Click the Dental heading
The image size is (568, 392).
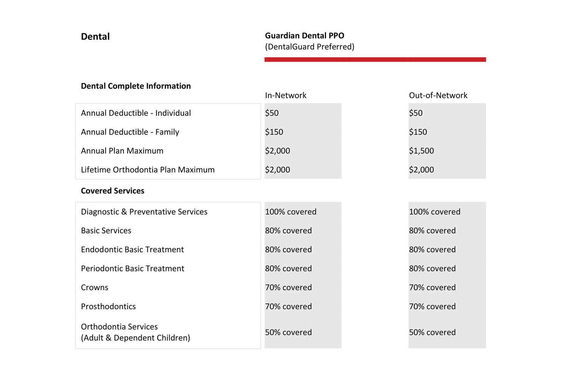pos(95,36)
